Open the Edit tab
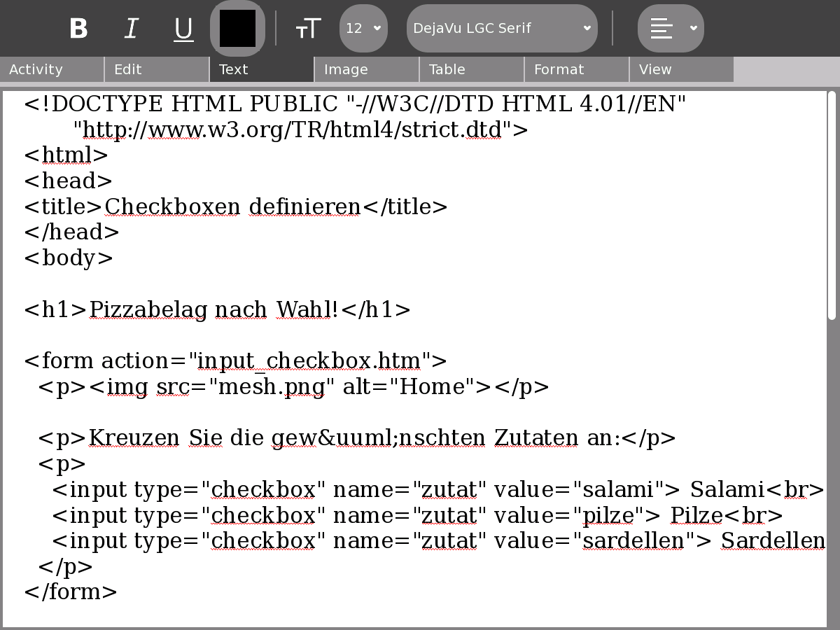The height and width of the screenshot is (630, 840). pyautogui.click(x=157, y=69)
